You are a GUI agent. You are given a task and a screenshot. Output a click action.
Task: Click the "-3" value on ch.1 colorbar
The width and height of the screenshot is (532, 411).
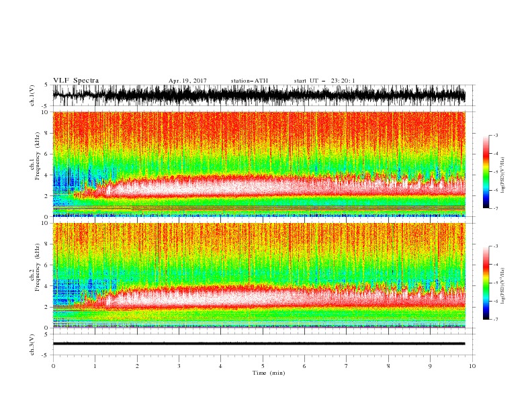(x=495, y=135)
